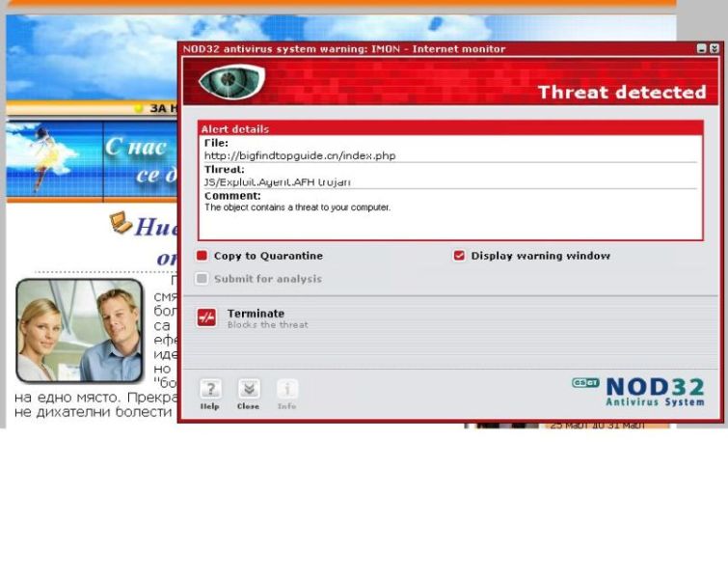Click the notebook icon beside the webpage heading
Screen dimensions: 728x579
[x=121, y=224]
